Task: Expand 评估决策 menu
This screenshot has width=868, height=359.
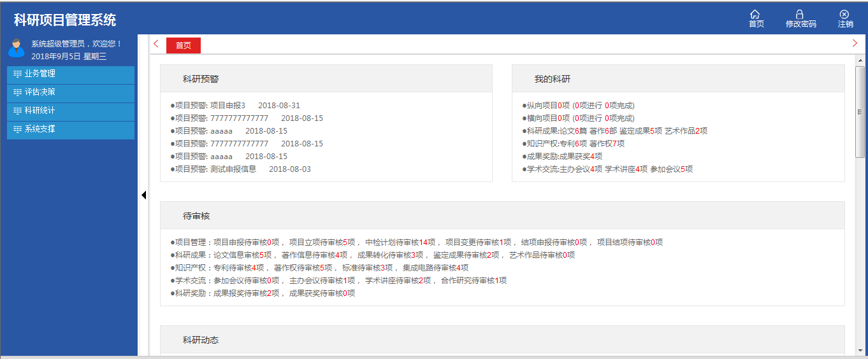Action: (71, 93)
